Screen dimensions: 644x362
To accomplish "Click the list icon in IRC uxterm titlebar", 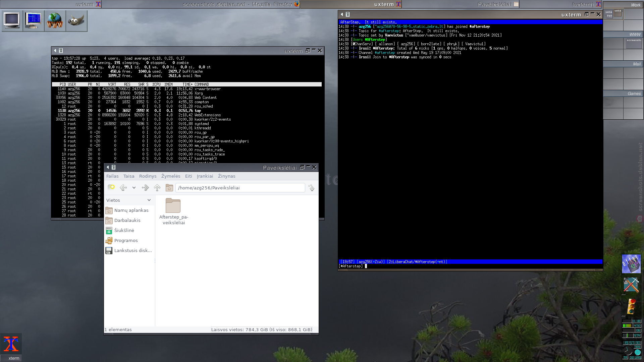I will click(347, 14).
